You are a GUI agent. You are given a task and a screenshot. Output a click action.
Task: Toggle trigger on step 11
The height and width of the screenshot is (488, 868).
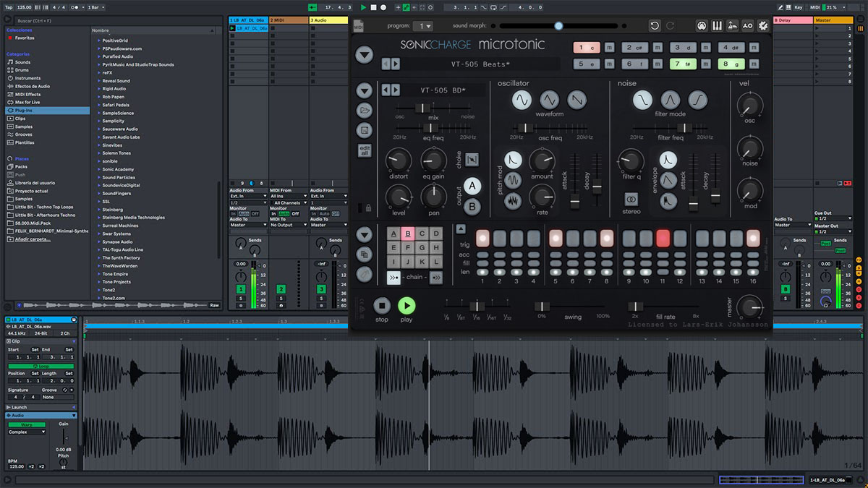tap(663, 239)
